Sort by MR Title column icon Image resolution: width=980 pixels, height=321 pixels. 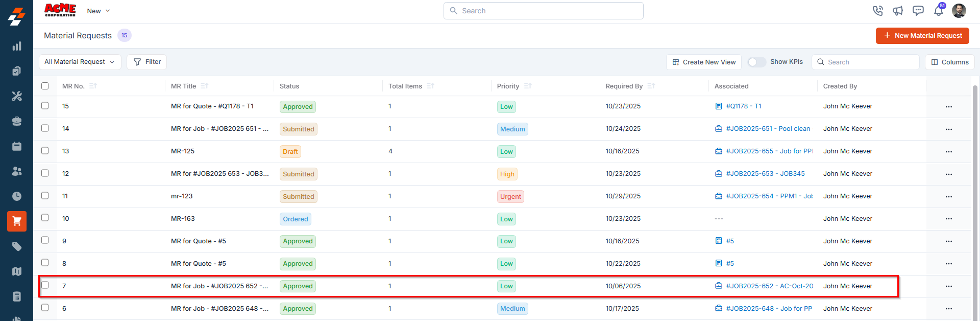coord(204,86)
